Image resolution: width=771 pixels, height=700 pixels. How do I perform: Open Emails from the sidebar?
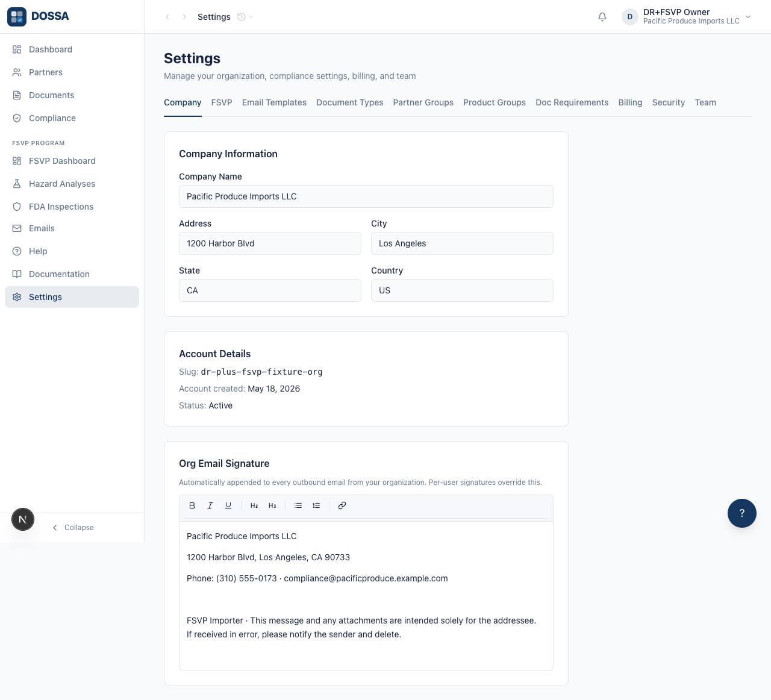(72, 228)
